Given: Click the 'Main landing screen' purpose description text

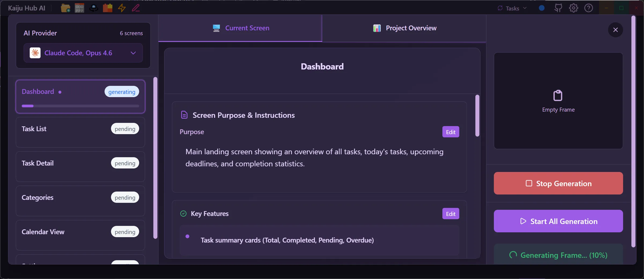Looking at the screenshot, I should coord(314,158).
